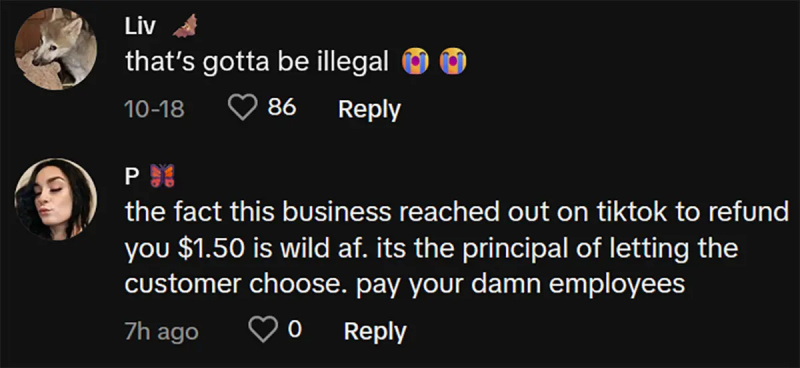Open Liv's fox profile picture
Image resolution: width=800 pixels, height=368 pixels.
point(55,49)
